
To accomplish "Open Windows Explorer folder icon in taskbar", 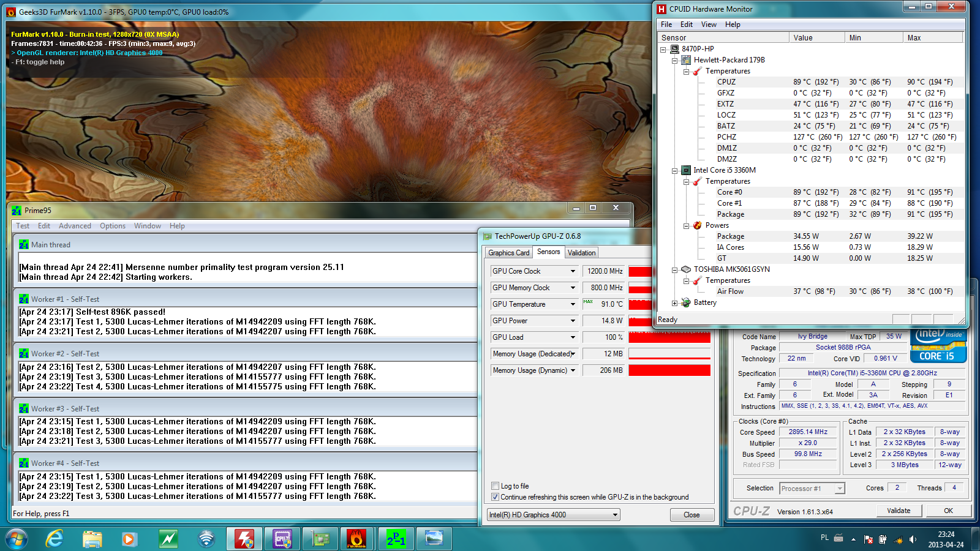I will (92, 539).
